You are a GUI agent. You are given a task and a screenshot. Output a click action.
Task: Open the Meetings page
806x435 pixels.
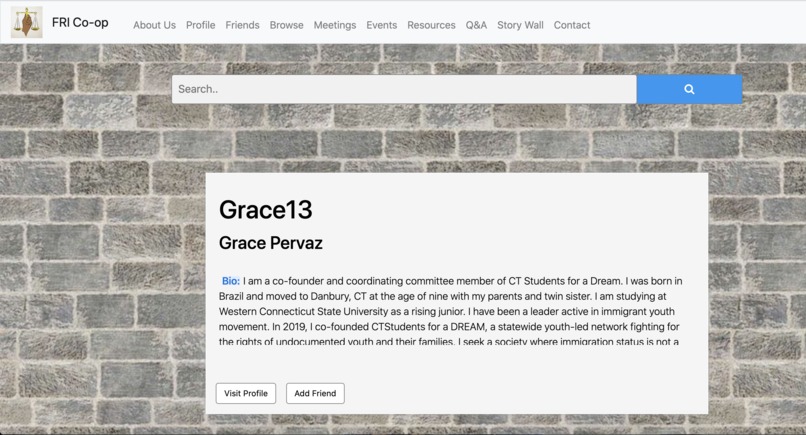point(335,25)
